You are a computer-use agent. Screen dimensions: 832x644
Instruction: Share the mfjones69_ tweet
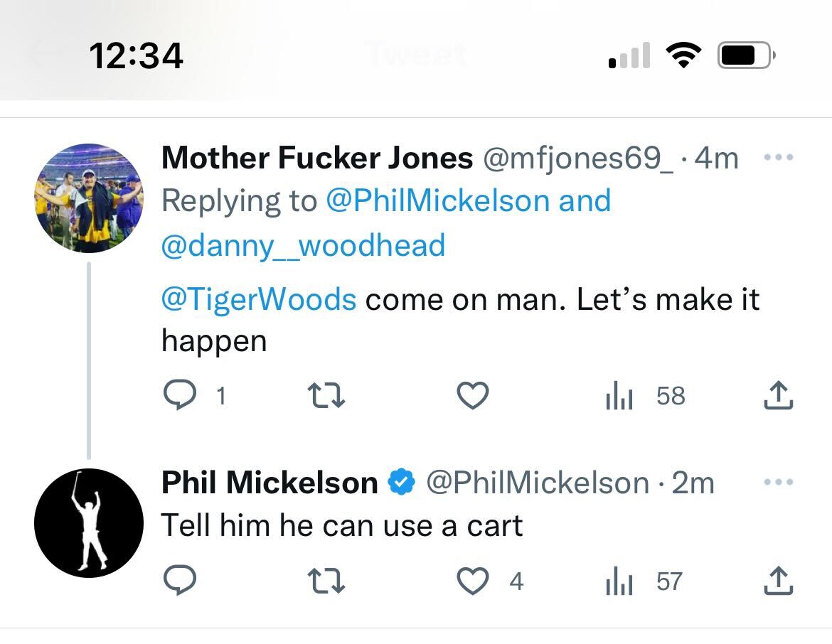pos(778,395)
